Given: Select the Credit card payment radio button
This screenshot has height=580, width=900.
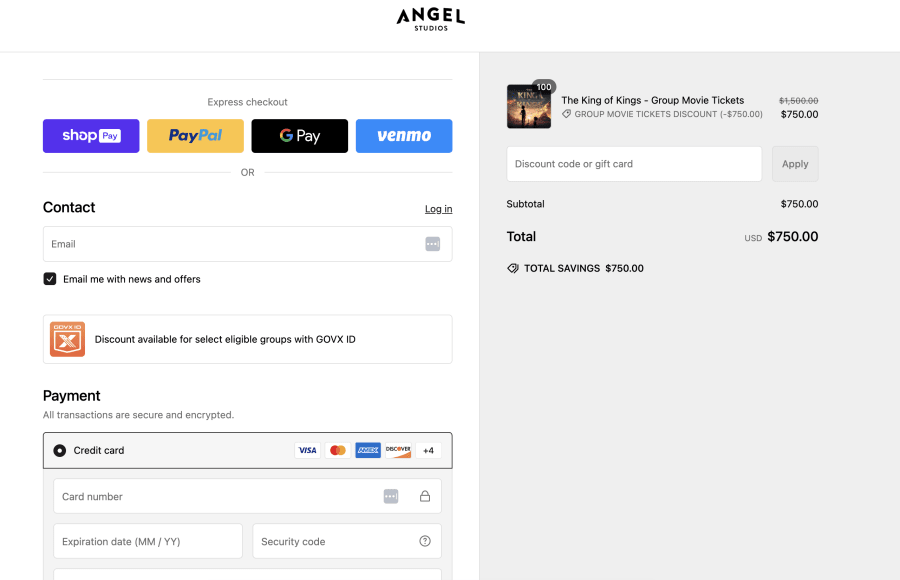Looking at the screenshot, I should point(60,450).
